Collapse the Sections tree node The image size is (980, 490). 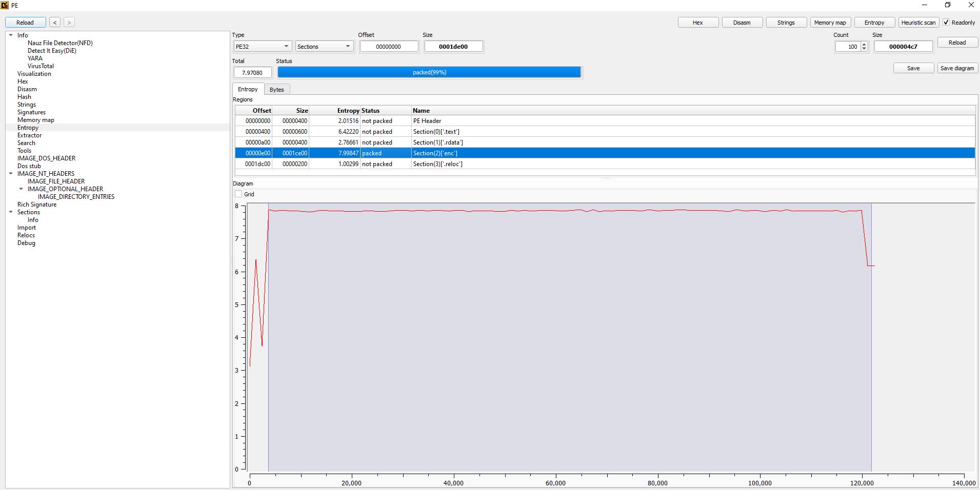(x=11, y=212)
